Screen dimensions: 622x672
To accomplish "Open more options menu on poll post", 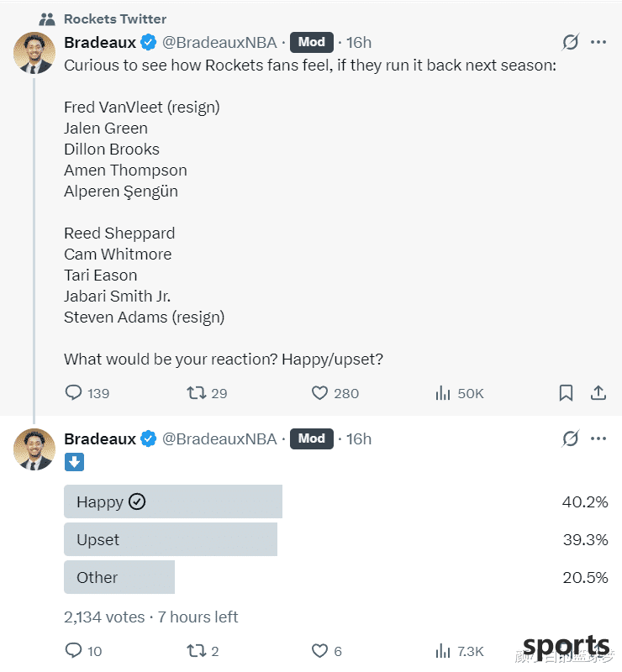I will (x=598, y=438).
